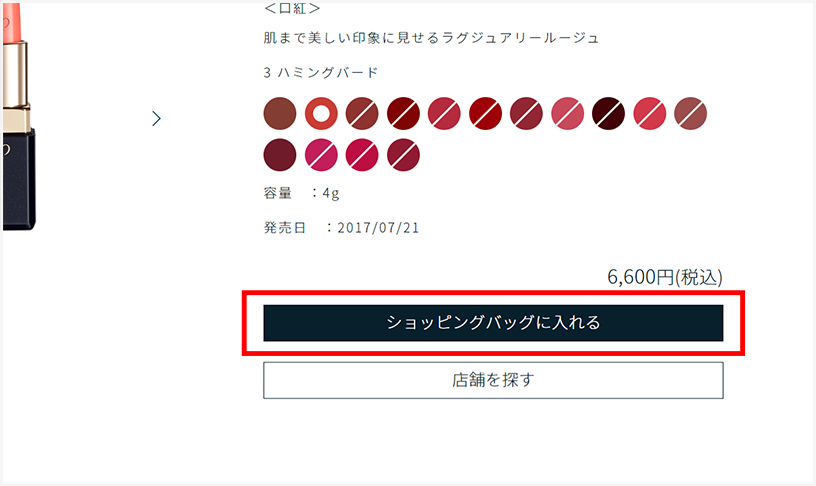
Task: Pick the magenta pink swatch in second row
Action: [x=321, y=155]
